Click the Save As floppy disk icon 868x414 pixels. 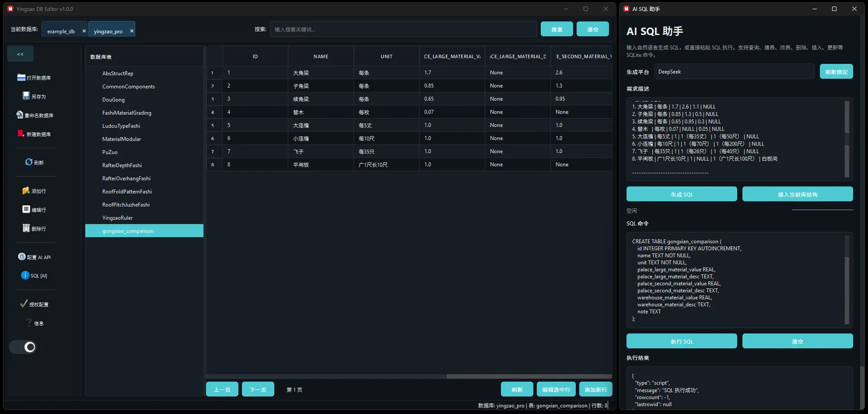click(x=26, y=96)
